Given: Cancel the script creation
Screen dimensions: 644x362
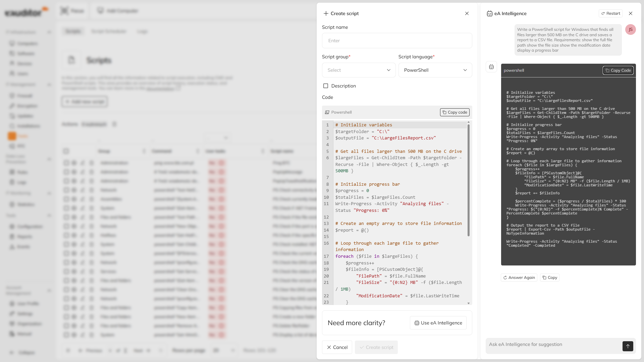Looking at the screenshot, I should pos(337,347).
